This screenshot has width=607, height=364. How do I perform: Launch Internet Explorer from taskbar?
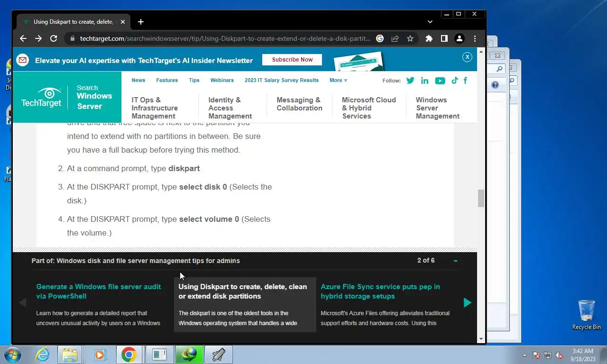(42, 355)
